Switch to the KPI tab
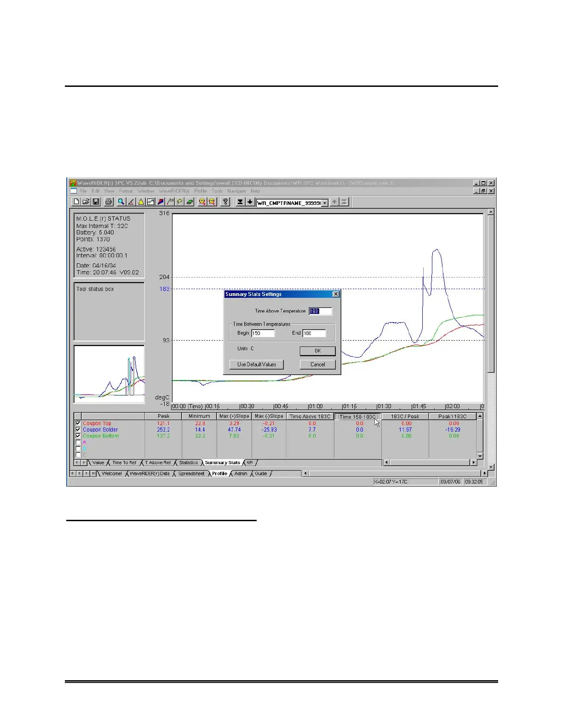 pos(250,463)
